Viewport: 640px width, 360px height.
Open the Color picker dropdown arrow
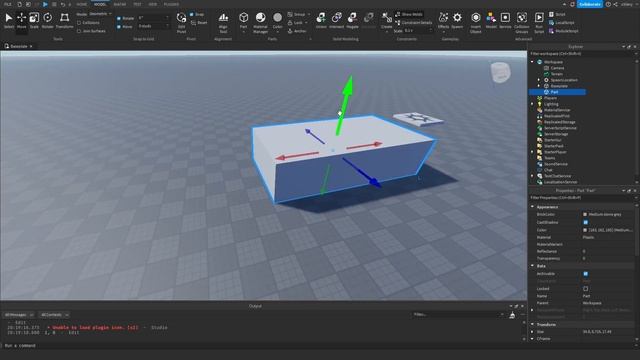click(x=278, y=31)
